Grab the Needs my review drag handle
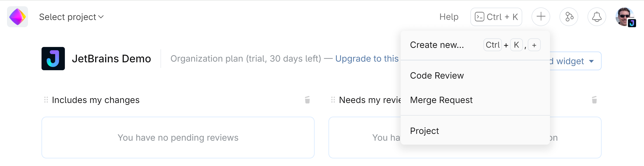The image size is (644, 166). (x=333, y=100)
